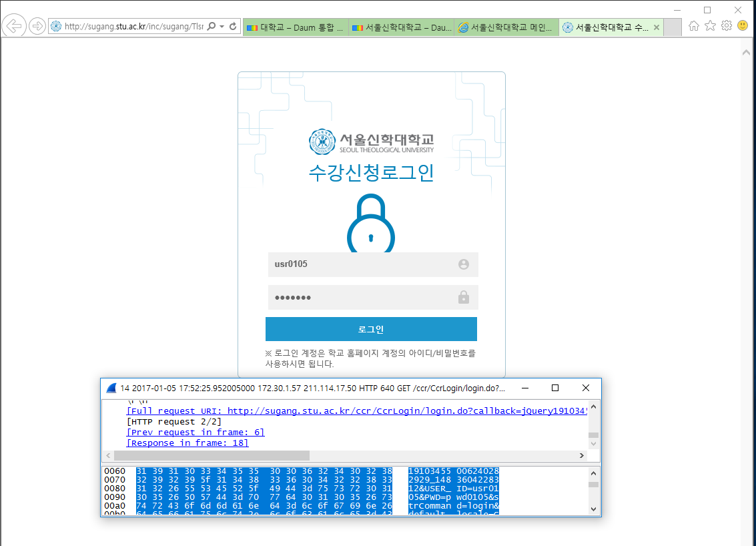Click the 00a0 offset in the hex pane
756x546 pixels.
coord(115,506)
